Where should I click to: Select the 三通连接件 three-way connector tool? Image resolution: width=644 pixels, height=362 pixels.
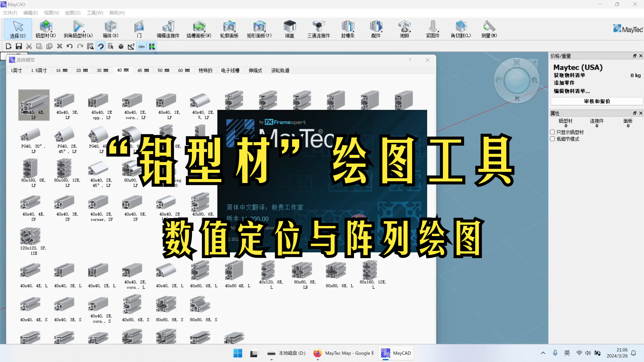pos(318,29)
